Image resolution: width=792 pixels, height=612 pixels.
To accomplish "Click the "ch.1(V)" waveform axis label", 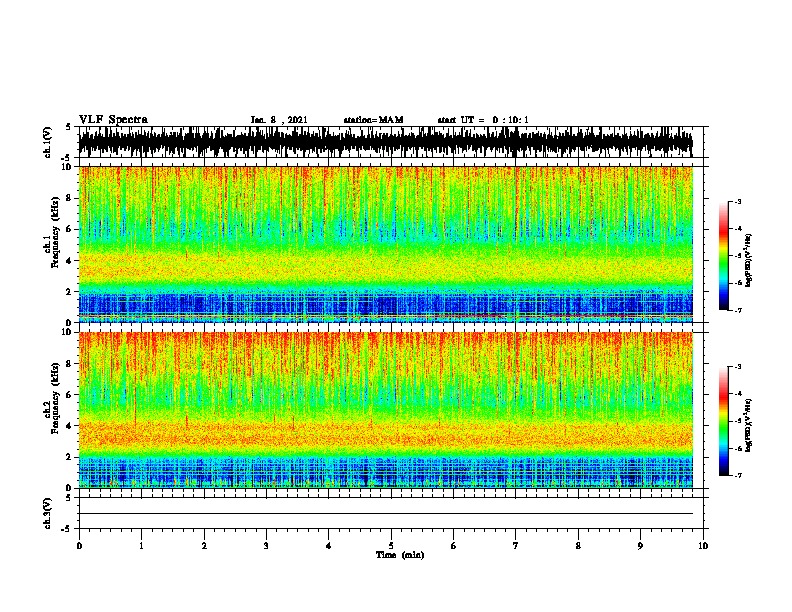I will (x=48, y=142).
